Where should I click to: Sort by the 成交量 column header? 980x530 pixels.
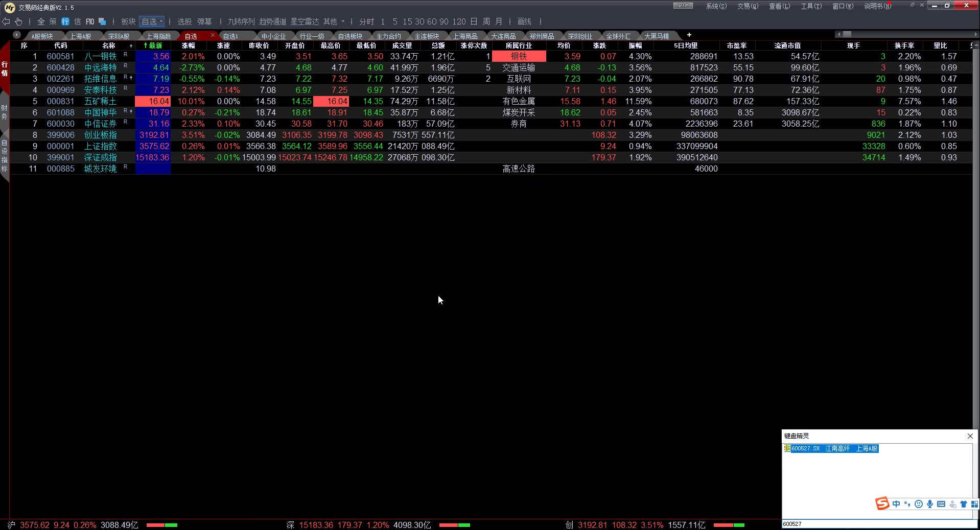point(402,45)
